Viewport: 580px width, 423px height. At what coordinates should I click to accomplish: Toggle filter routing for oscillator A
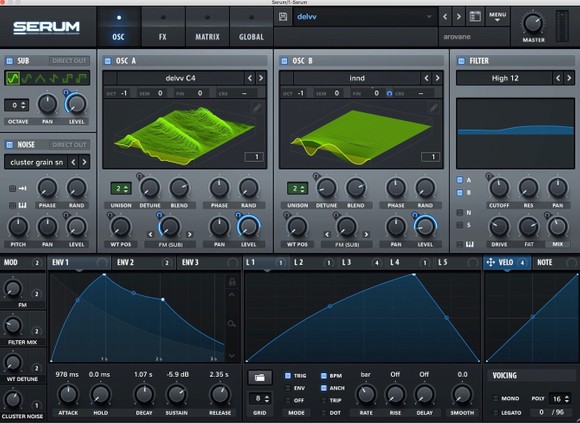pyautogui.click(x=460, y=180)
